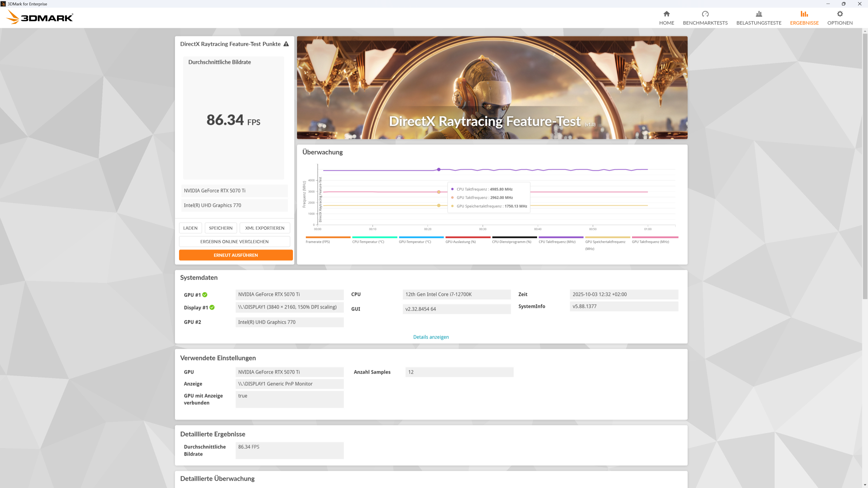Open Belastungsteste via the bar chart icon
Screen dimensions: 868x488
click(x=758, y=14)
